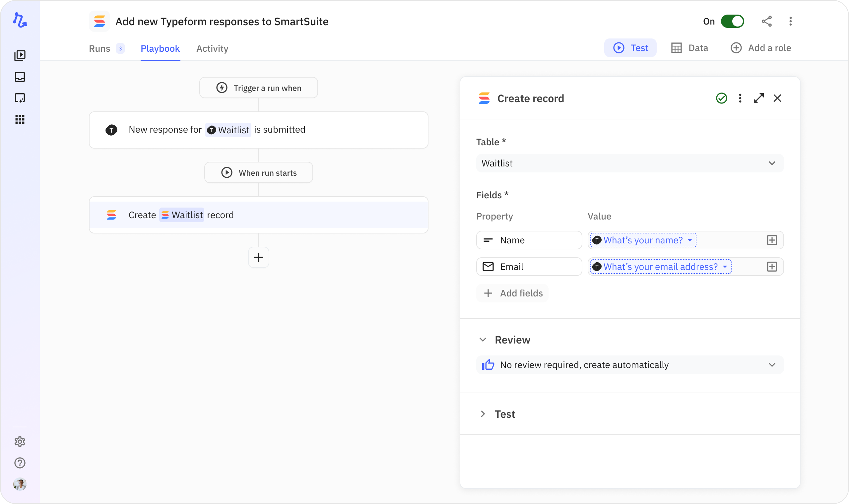The image size is (849, 504).
Task: Click the Add fields plus icon
Action: [x=488, y=293]
